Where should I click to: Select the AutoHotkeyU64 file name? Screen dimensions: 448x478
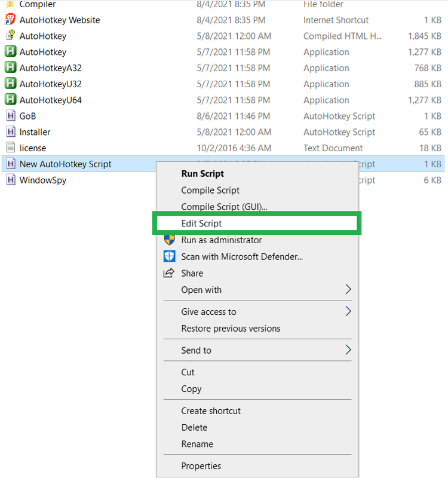[51, 100]
